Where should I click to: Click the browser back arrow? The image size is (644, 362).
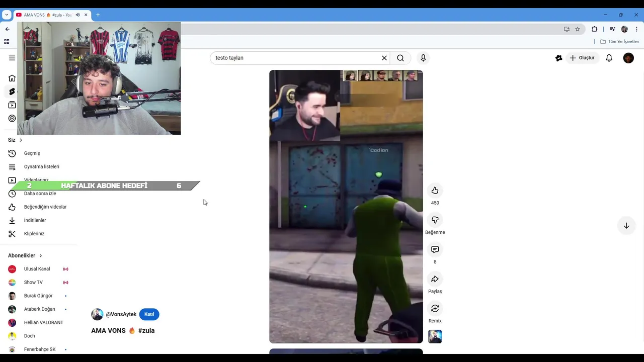[x=7, y=29]
